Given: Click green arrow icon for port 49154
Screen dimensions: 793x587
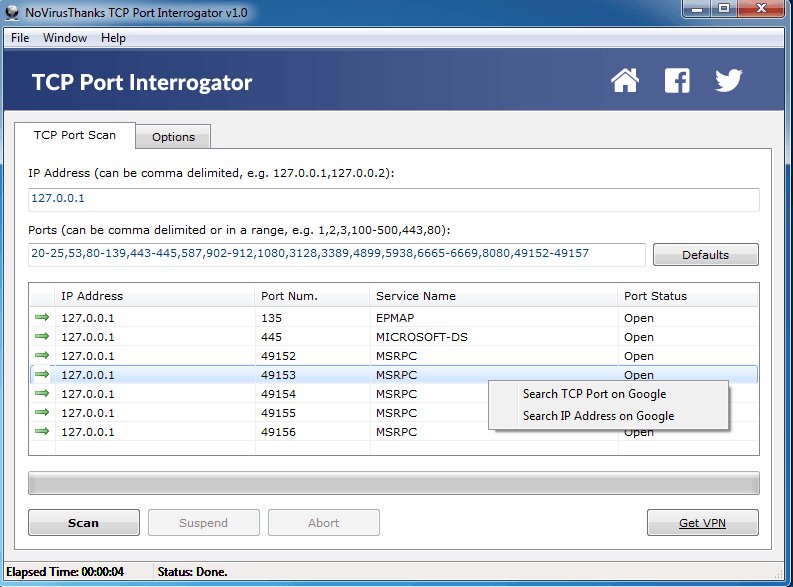Looking at the screenshot, I should pyautogui.click(x=42, y=393).
